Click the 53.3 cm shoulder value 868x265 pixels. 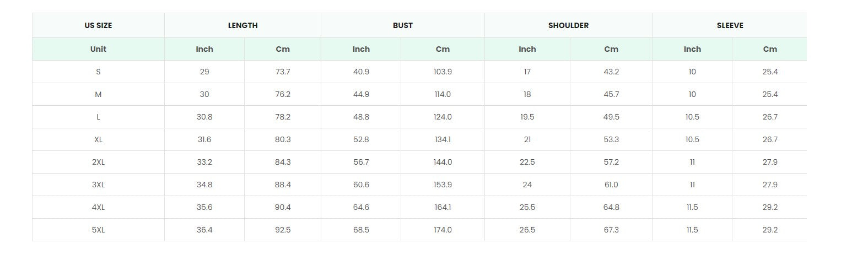tap(611, 139)
